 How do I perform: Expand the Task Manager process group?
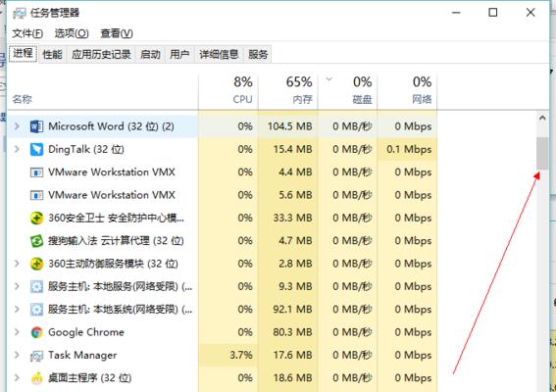point(17,355)
